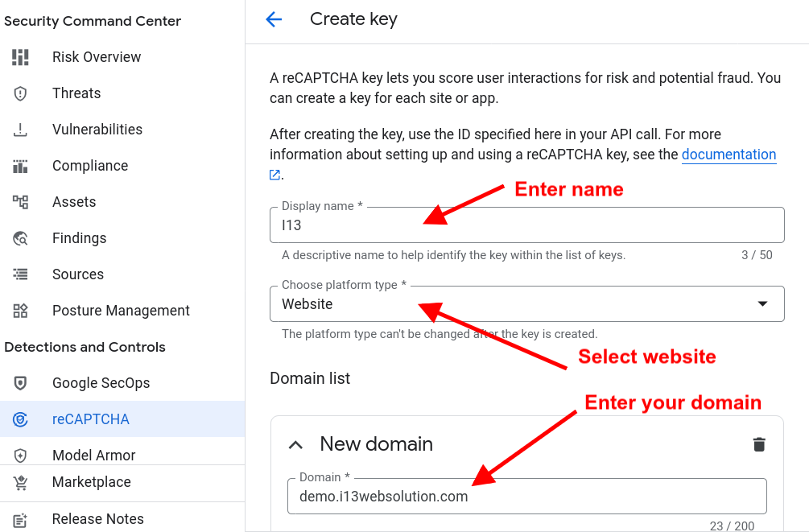Navigate to Findings
809x532 pixels.
[x=79, y=238]
